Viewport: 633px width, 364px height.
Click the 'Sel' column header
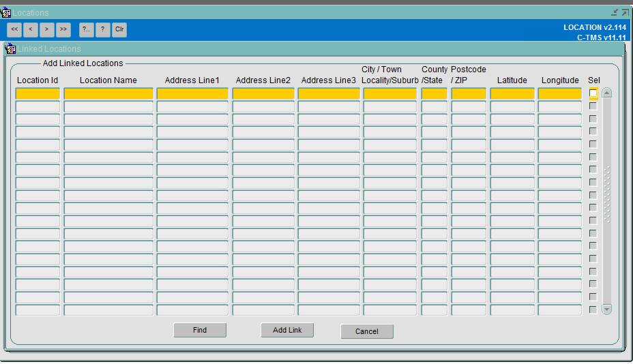(x=594, y=80)
